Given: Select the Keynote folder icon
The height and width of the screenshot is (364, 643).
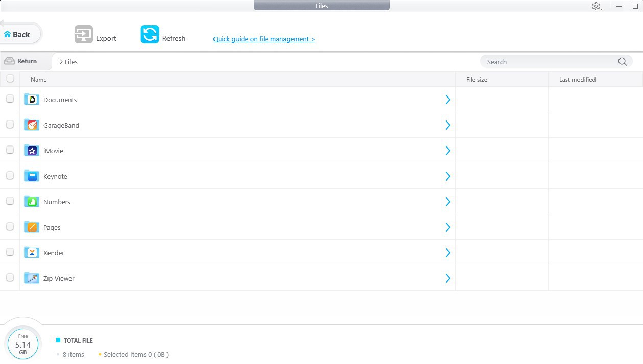Looking at the screenshot, I should 31,176.
